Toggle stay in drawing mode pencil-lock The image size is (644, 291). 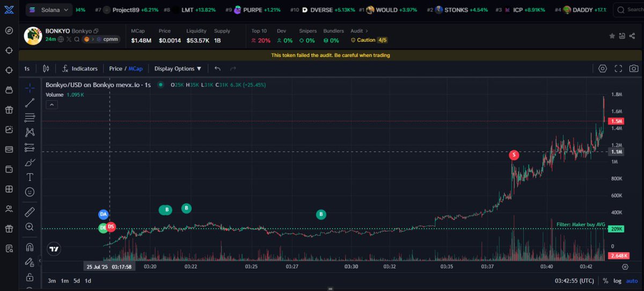(30, 262)
